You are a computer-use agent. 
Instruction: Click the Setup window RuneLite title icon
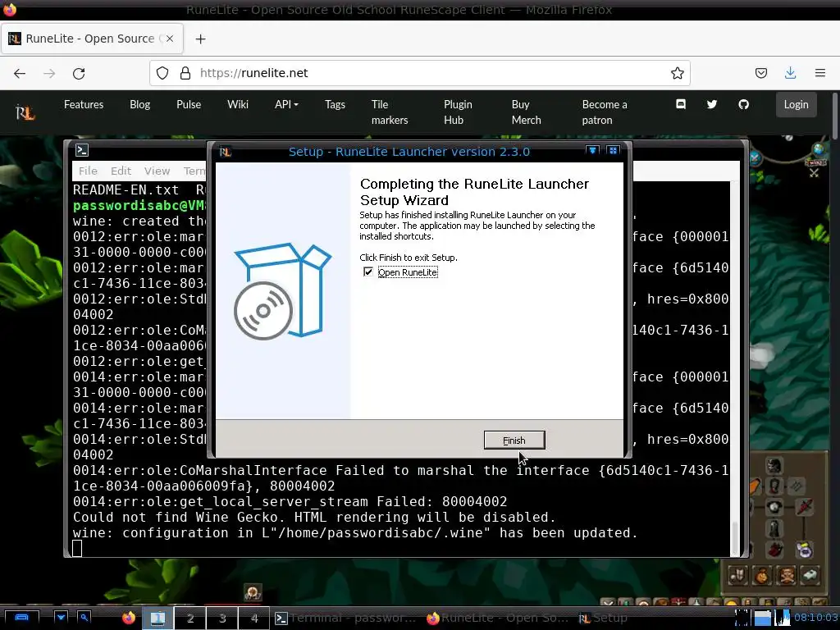click(226, 152)
